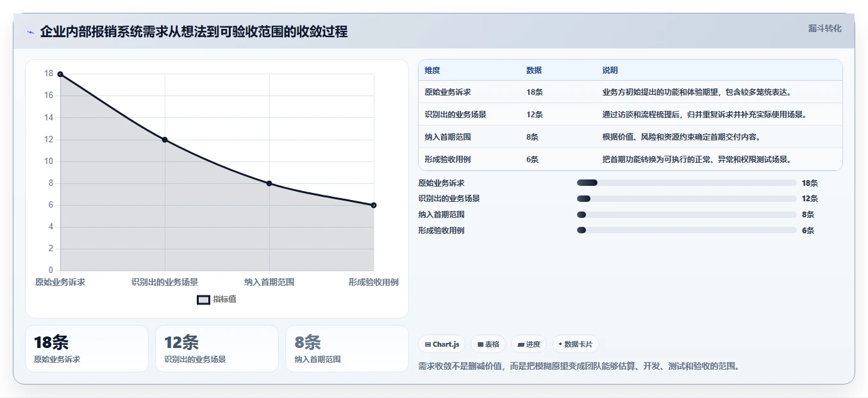Click the title 企业内部报销系统需求 heading
868x398 pixels.
[x=194, y=32]
